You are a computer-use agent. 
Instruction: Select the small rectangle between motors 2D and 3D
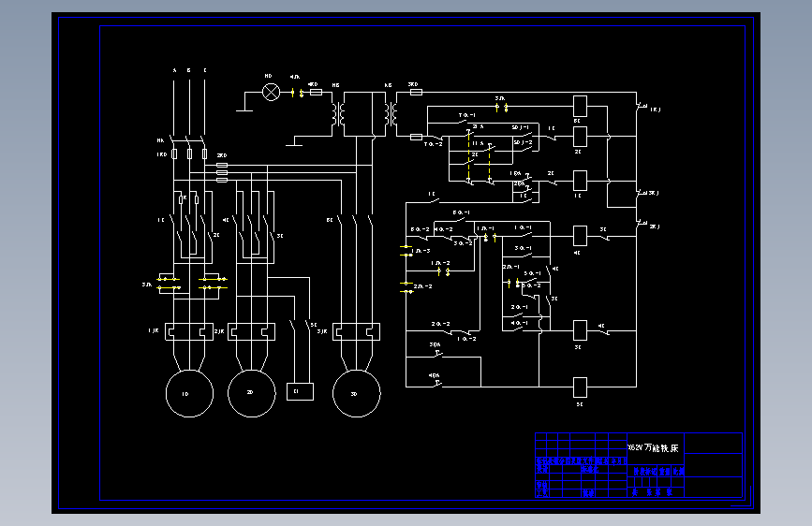click(300, 391)
